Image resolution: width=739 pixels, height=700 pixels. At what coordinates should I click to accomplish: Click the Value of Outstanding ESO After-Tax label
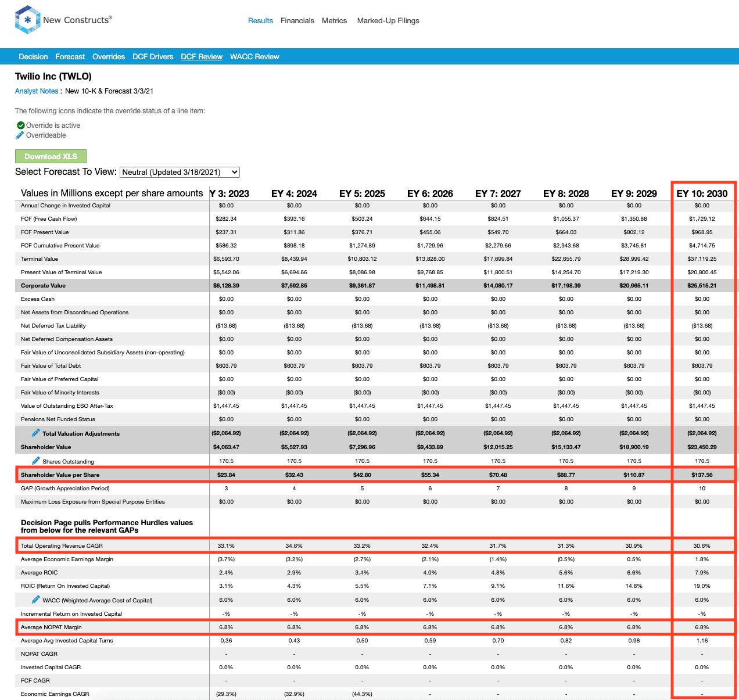tap(67, 406)
